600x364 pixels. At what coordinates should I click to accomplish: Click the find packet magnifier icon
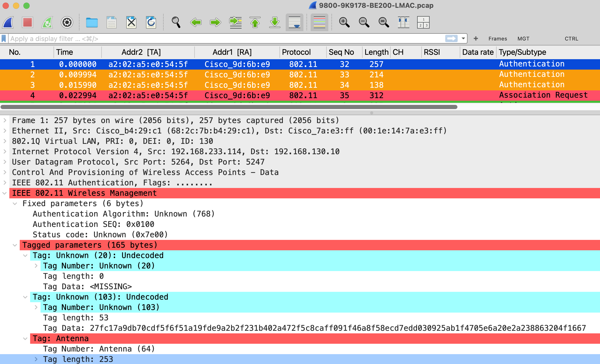click(176, 22)
